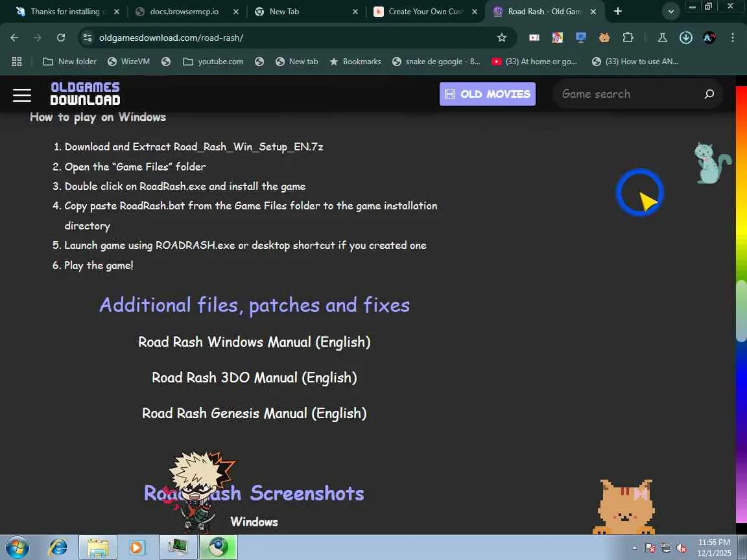This screenshot has height=560, width=747.
Task: Click the OldGames Download logo
Action: (x=86, y=94)
